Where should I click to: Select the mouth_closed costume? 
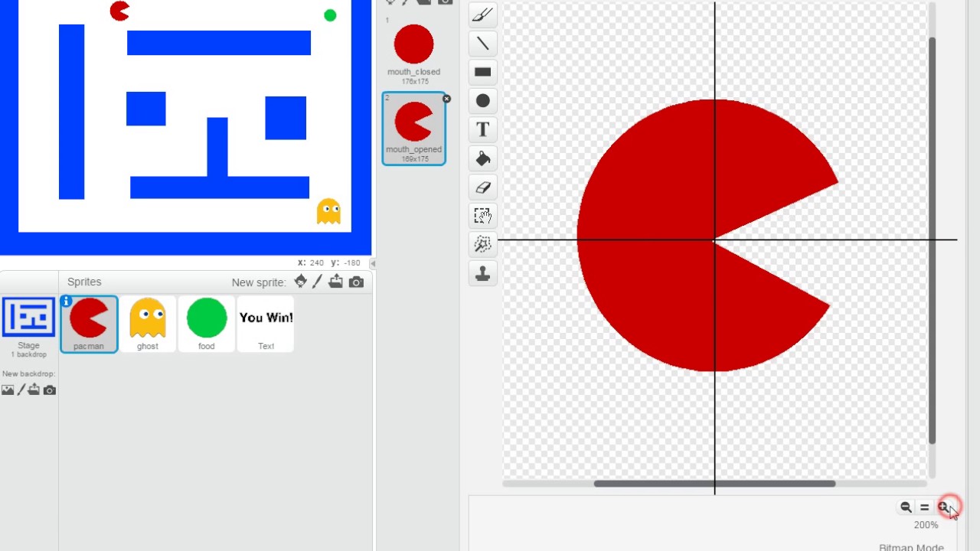coord(413,52)
